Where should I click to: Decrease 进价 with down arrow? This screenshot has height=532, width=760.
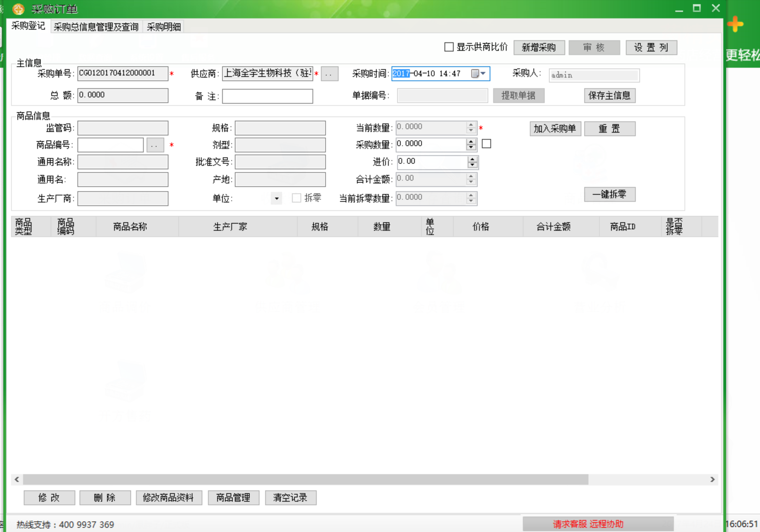(x=472, y=166)
